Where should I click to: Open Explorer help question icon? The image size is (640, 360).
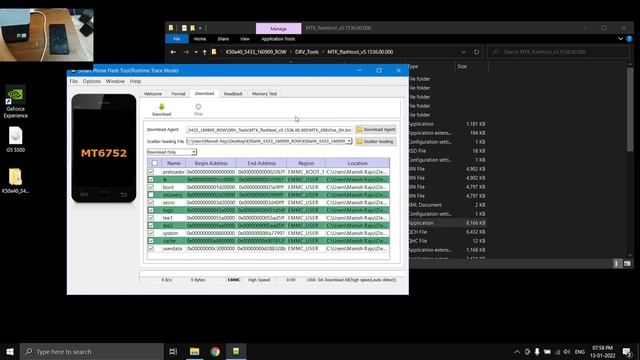coord(629,39)
